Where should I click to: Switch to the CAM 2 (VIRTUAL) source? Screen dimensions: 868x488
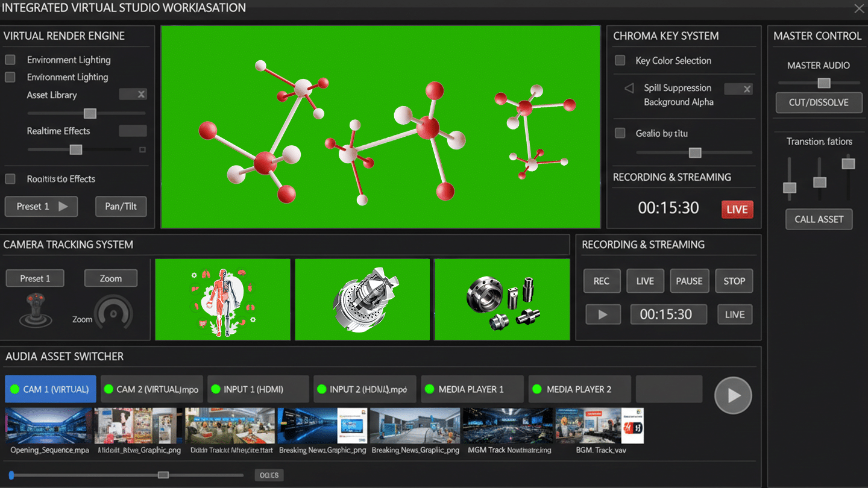click(151, 389)
